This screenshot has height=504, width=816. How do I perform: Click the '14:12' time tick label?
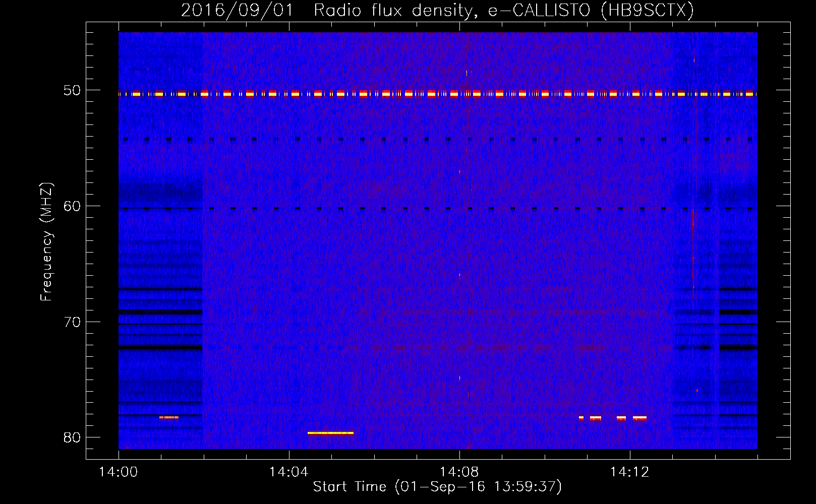[x=629, y=472]
